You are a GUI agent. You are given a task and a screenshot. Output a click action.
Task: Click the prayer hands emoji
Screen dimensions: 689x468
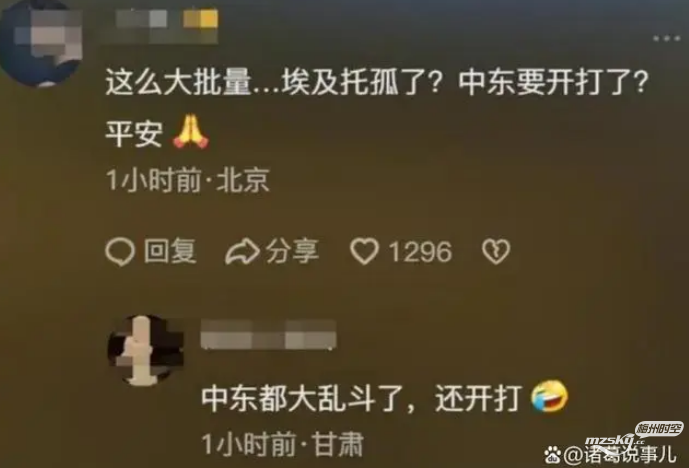tap(191, 132)
